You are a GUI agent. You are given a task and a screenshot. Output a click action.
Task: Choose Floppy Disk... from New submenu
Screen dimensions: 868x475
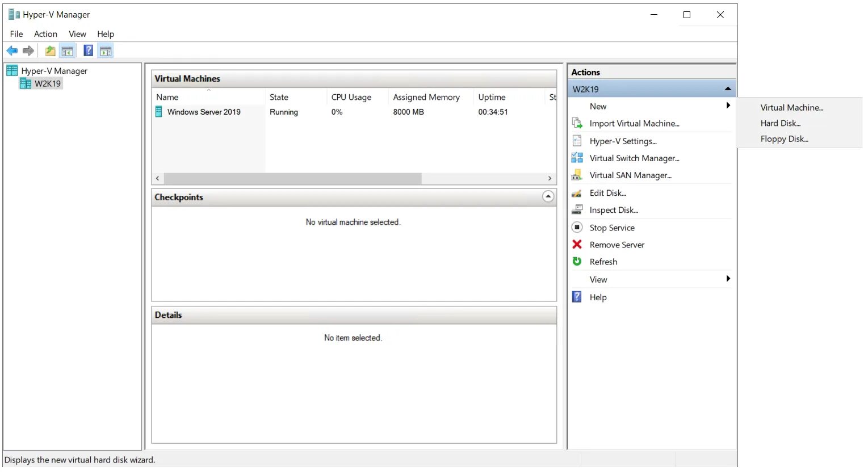785,138
